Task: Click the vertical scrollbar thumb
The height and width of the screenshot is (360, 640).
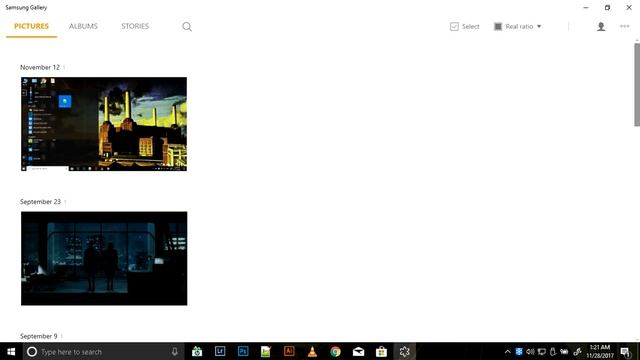Action: pyautogui.click(x=637, y=85)
